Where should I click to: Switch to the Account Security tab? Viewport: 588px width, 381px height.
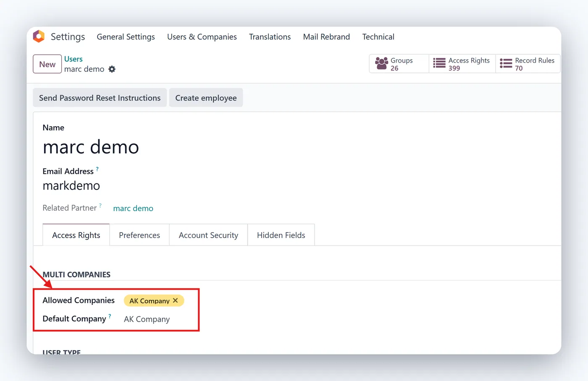click(x=208, y=235)
